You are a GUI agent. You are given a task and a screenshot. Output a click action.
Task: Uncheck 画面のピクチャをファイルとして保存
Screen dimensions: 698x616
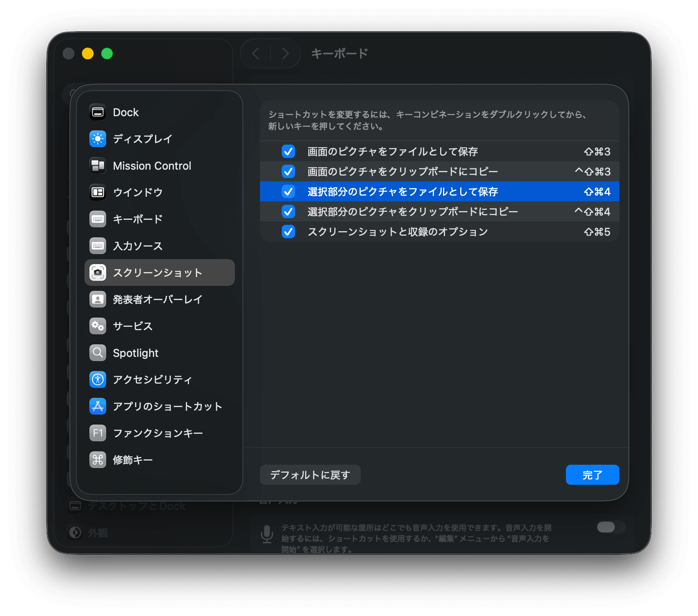288,151
